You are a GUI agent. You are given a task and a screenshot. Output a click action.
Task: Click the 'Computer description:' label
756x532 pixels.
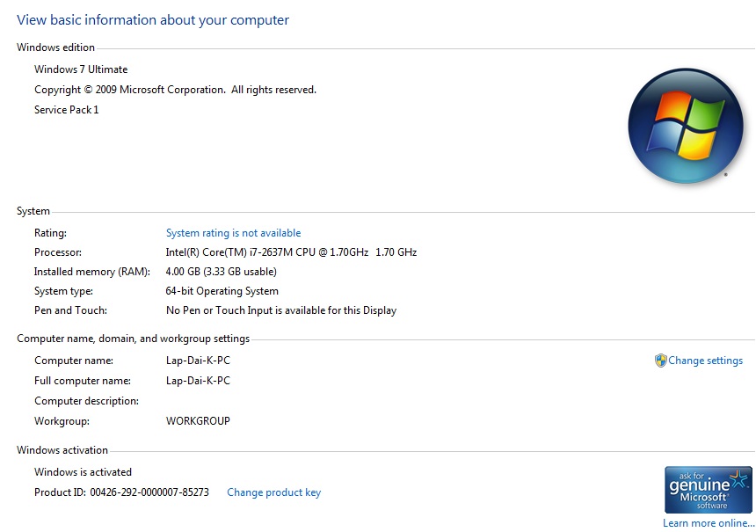(86, 401)
